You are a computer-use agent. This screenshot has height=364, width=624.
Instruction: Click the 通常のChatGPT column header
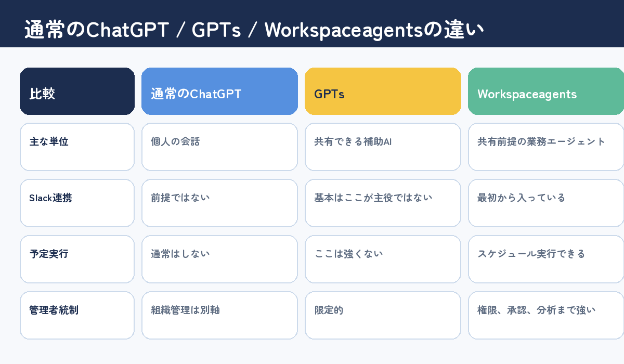click(x=219, y=91)
